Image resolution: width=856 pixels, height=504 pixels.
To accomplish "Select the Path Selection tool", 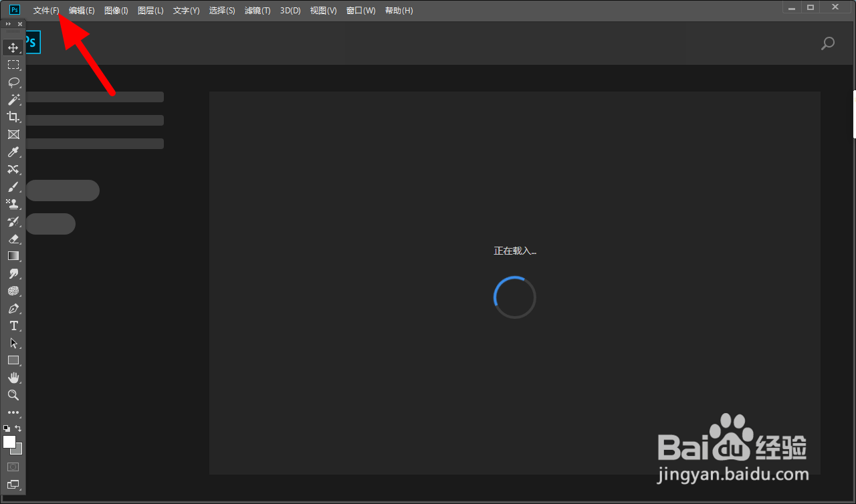I will [x=13, y=343].
